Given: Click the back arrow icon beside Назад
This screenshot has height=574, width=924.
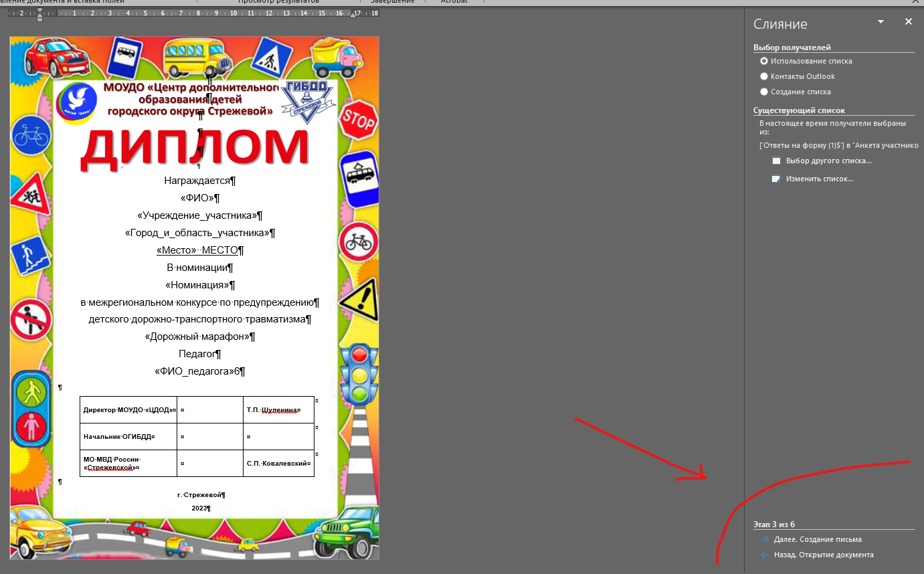Looking at the screenshot, I should coord(765,555).
